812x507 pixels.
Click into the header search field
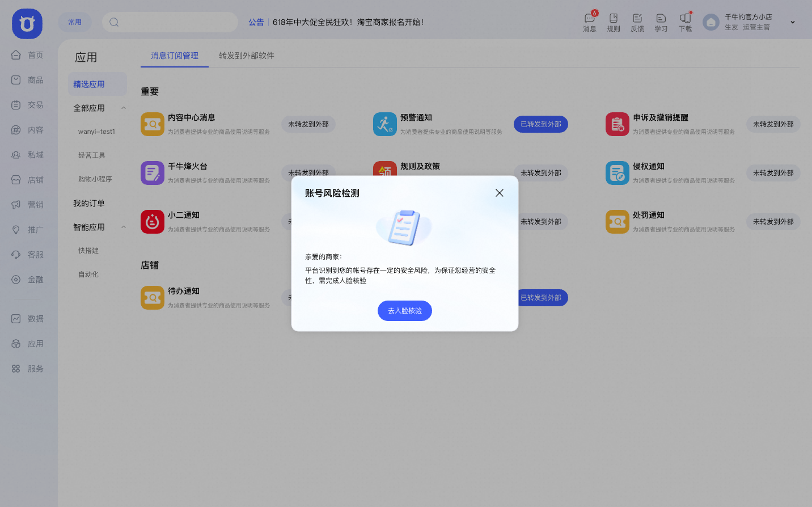tap(170, 22)
